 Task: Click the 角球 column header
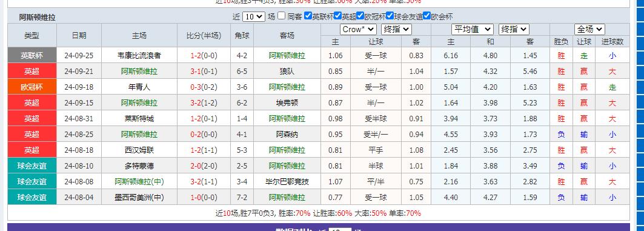point(242,35)
